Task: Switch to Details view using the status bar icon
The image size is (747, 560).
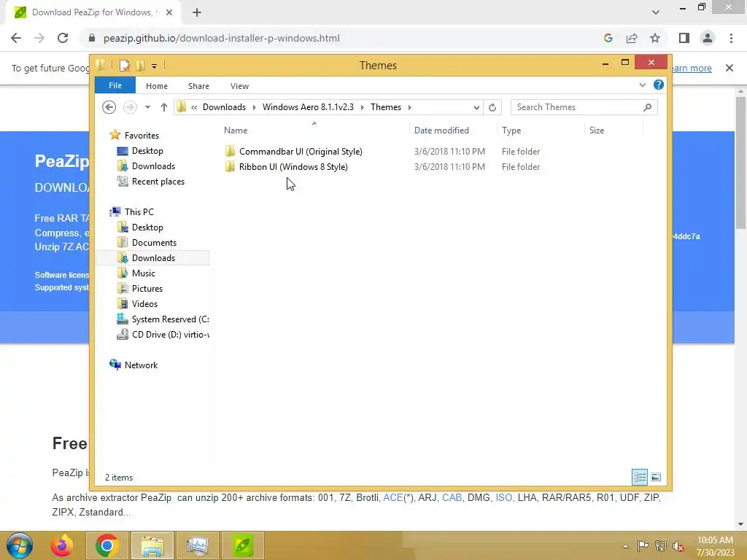Action: pos(640,477)
